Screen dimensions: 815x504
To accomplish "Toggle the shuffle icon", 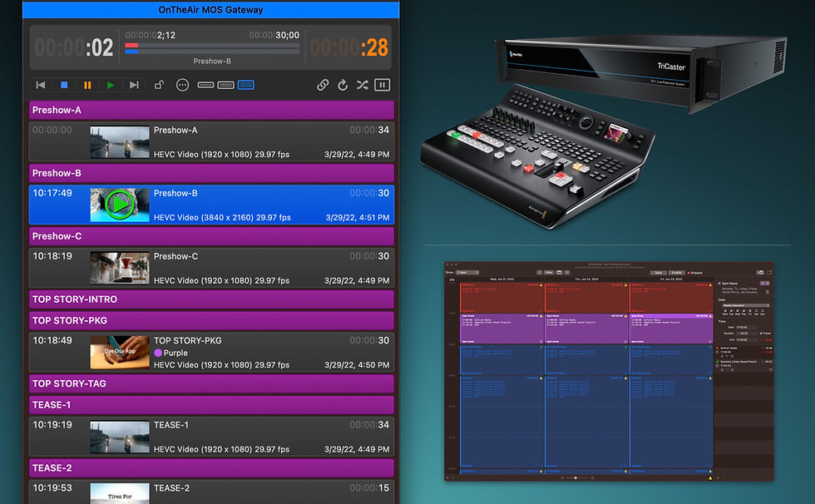I will tap(363, 85).
